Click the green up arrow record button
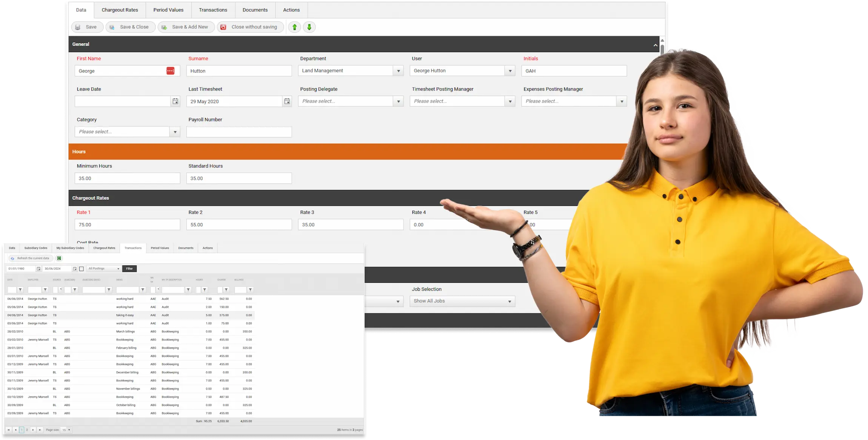Image resolution: width=868 pixels, height=440 pixels. click(294, 27)
